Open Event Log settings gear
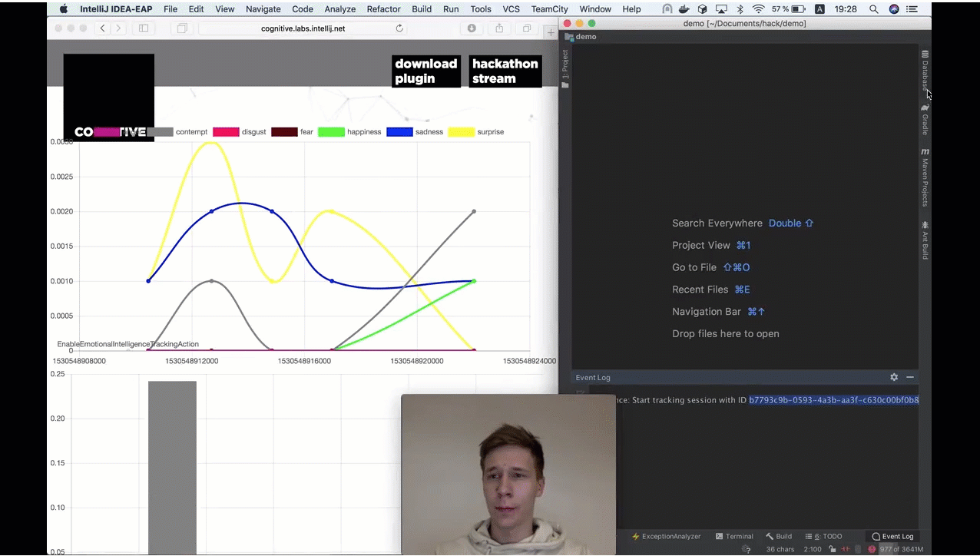 click(x=894, y=377)
